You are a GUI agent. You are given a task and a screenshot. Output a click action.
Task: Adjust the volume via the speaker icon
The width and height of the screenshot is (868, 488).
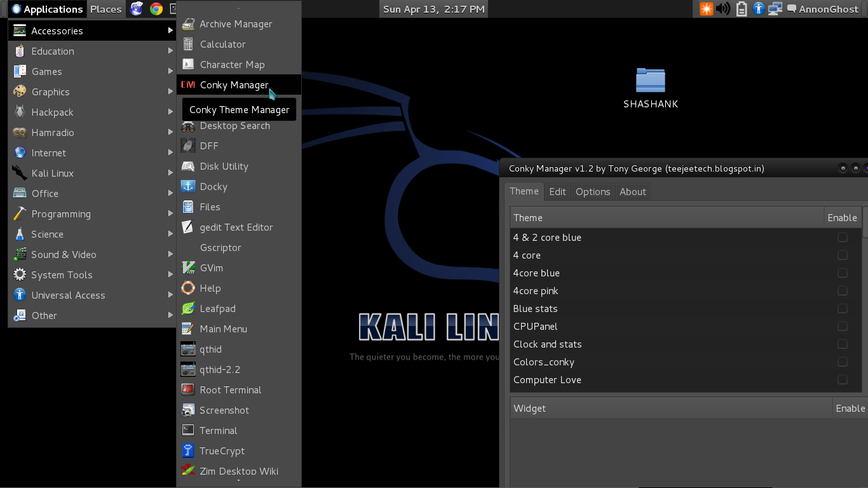tap(724, 9)
